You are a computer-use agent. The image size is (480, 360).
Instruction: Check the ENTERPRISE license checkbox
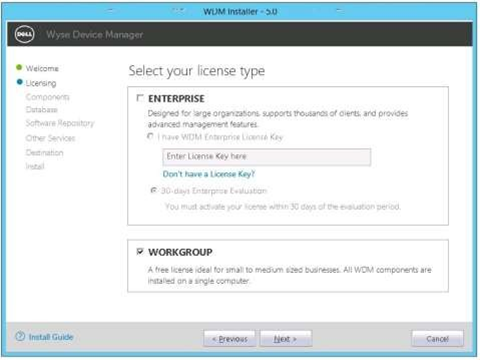pos(140,98)
